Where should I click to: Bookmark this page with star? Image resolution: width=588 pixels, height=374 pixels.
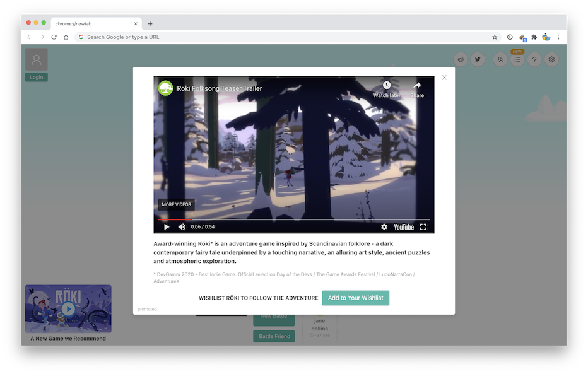pos(495,37)
